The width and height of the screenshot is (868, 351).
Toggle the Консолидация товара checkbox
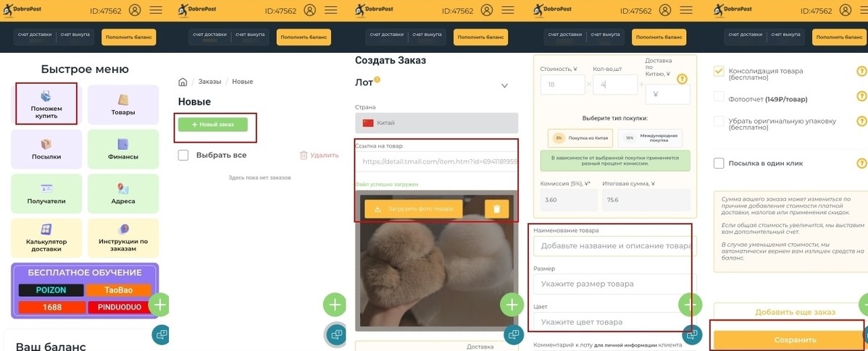[x=719, y=72]
